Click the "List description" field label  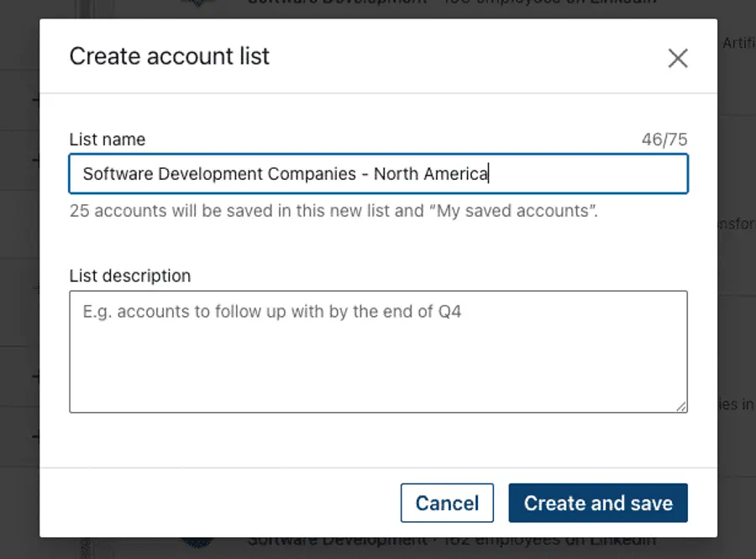pyautogui.click(x=130, y=276)
